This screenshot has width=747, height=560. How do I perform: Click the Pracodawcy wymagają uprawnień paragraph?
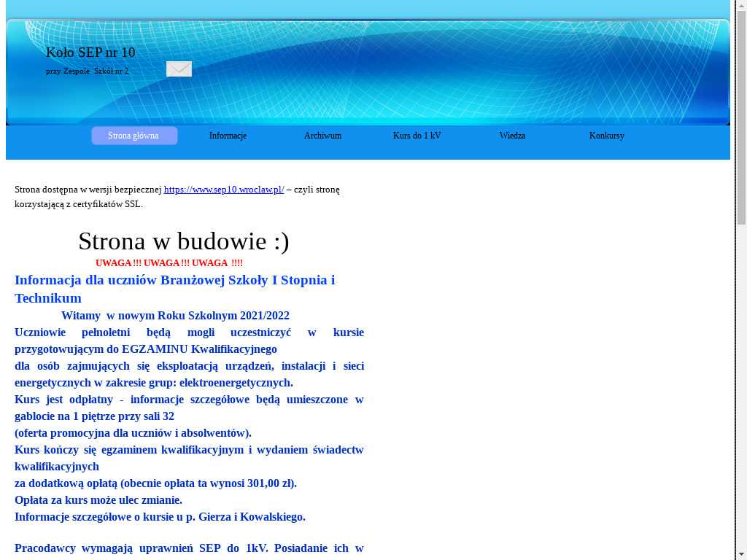pos(189,548)
